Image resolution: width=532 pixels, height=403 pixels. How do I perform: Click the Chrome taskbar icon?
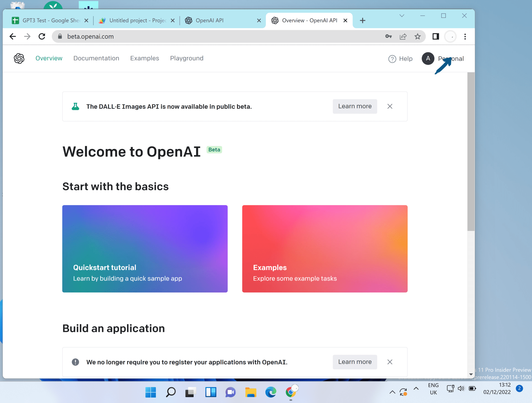click(291, 392)
